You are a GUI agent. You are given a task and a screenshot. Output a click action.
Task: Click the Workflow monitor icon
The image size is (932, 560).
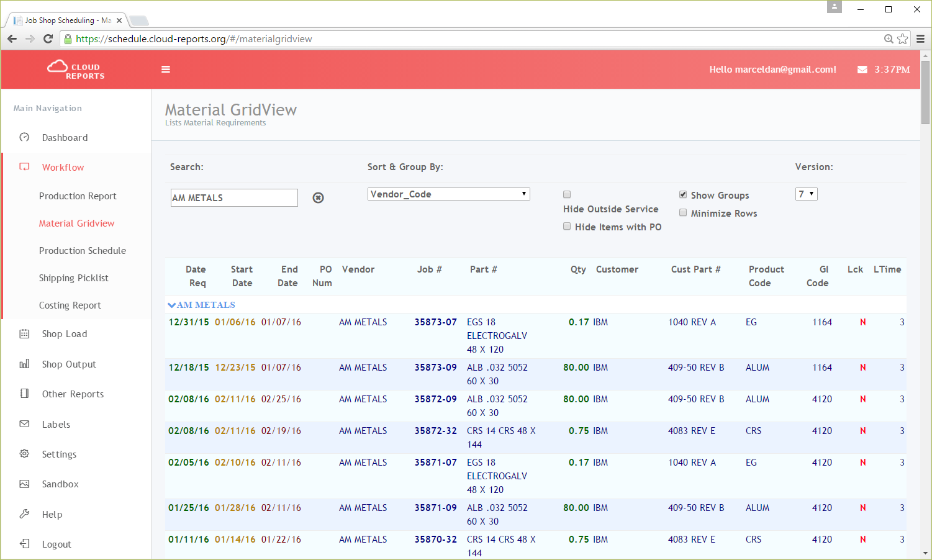[24, 167]
